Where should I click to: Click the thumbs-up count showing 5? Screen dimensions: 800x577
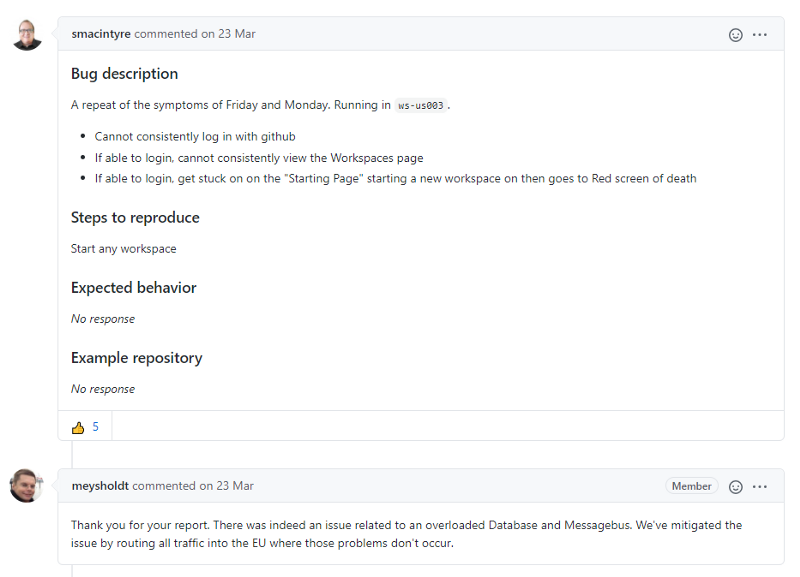click(x=95, y=426)
